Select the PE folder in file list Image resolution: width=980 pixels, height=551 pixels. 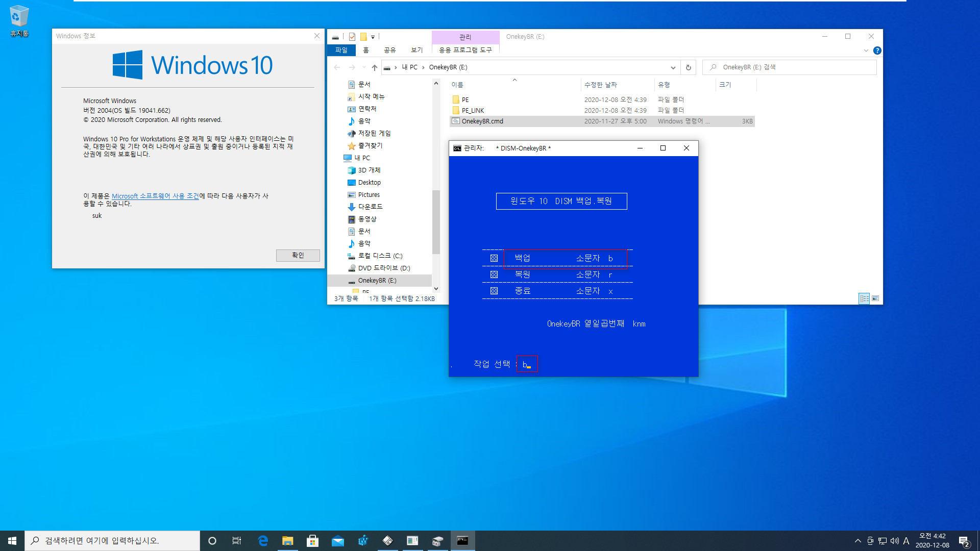click(465, 99)
